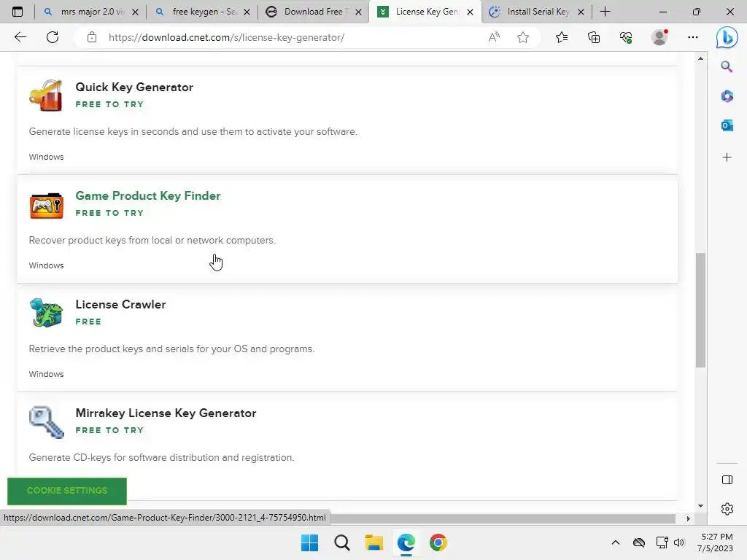Open the sidebar search tool

click(x=727, y=66)
